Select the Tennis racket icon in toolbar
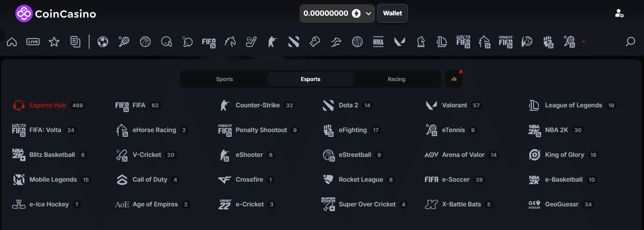Screen dimensions: 644x230 pos(124,42)
